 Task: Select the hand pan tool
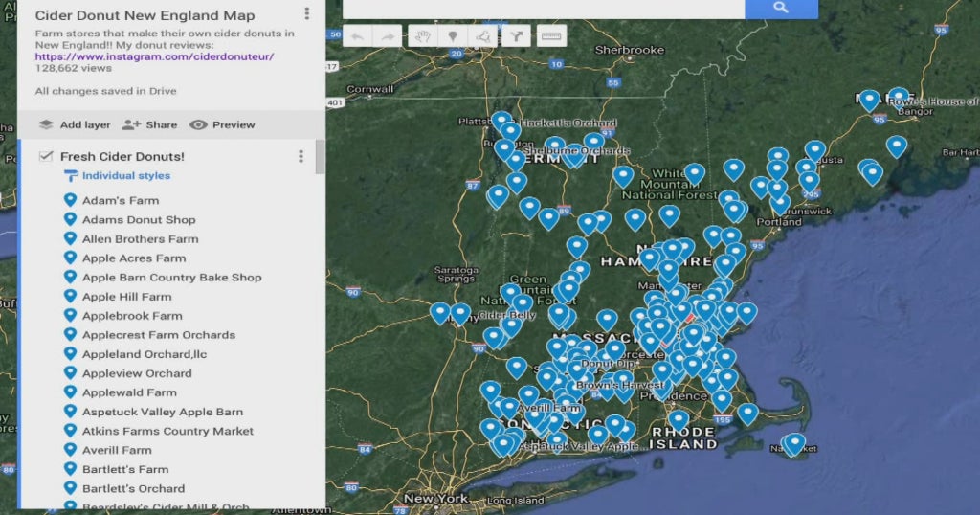(421, 37)
